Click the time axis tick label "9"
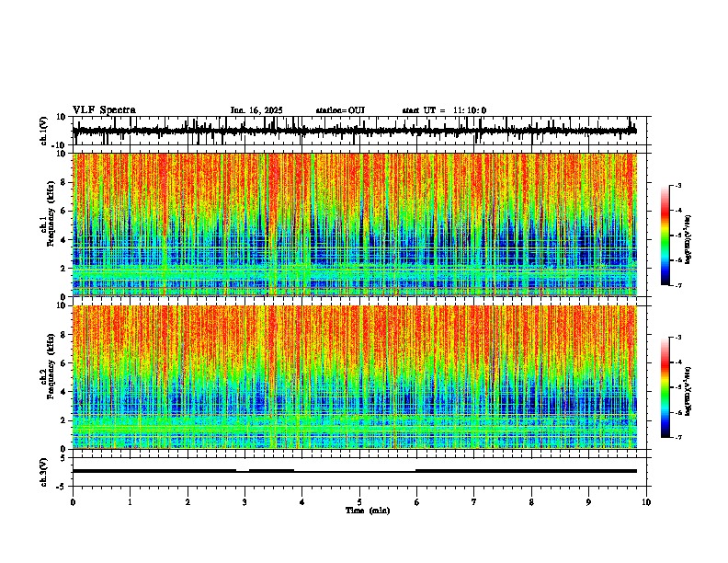Screen dimensions: 728x563 (588, 502)
